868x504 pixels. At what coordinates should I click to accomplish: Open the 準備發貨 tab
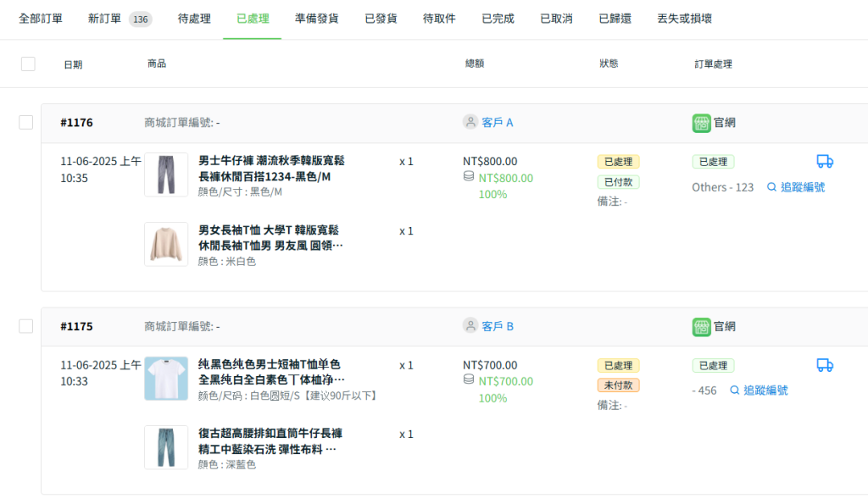317,19
